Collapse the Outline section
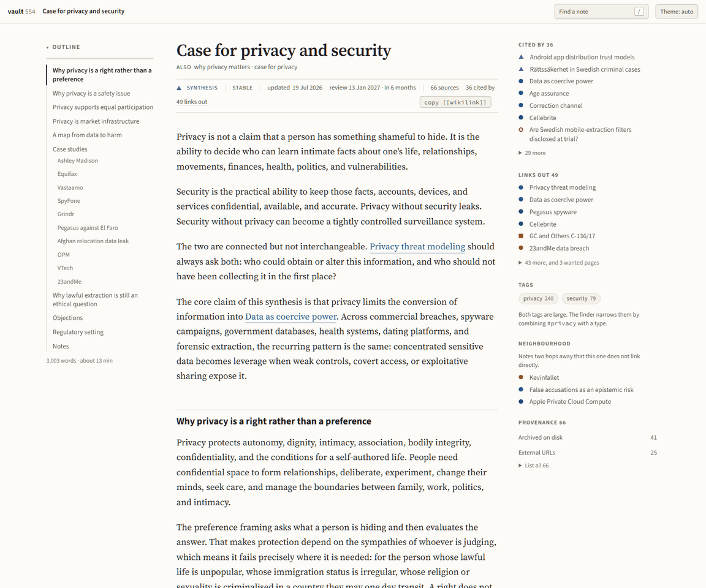The width and height of the screenshot is (706, 588). (63, 47)
